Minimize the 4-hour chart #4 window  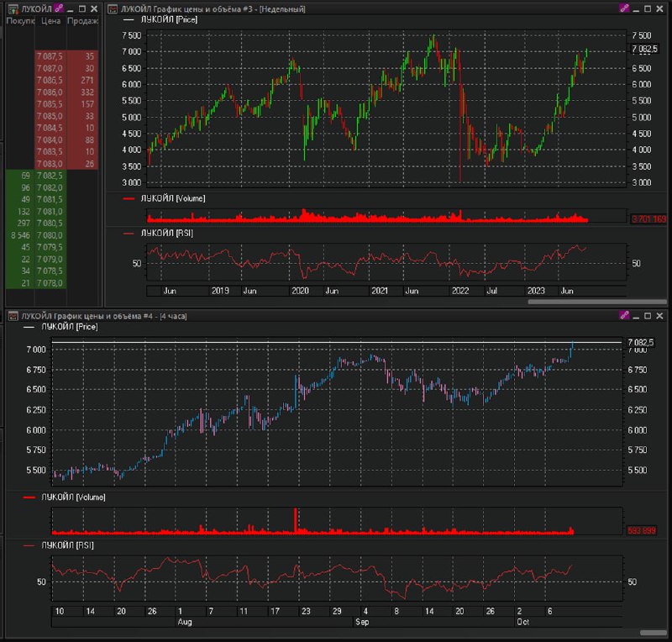click(636, 317)
